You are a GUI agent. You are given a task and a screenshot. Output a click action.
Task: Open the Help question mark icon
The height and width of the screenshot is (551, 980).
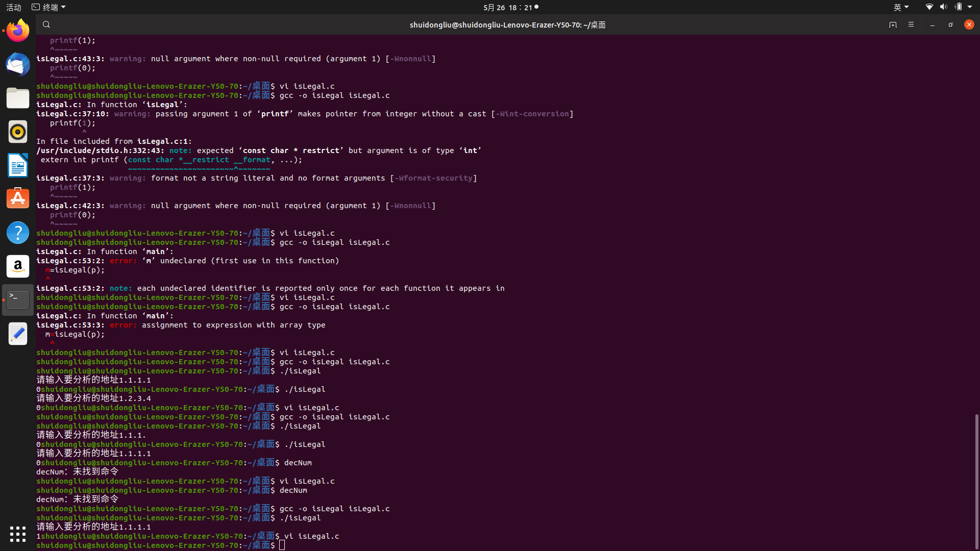pos(18,233)
